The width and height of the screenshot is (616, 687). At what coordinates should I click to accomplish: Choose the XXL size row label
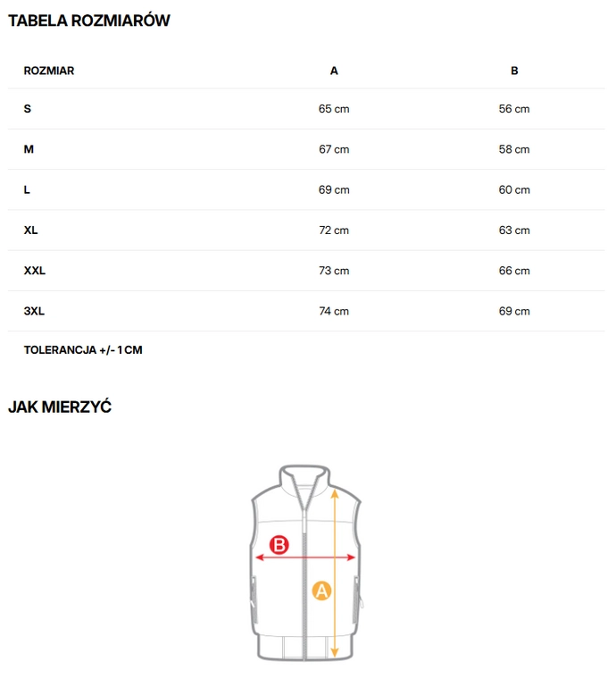pos(35,271)
